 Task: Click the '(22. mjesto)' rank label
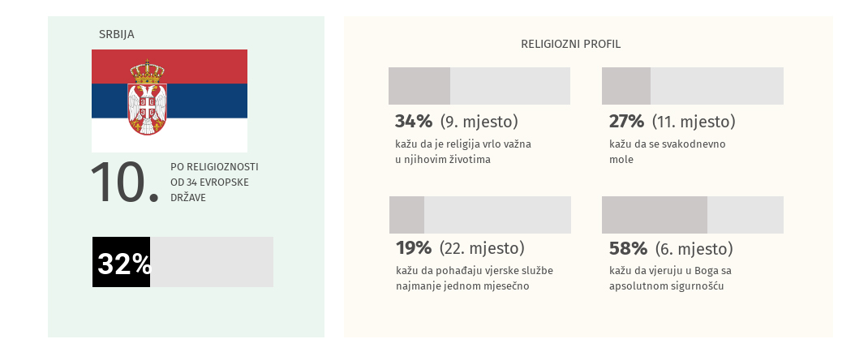coord(482,247)
